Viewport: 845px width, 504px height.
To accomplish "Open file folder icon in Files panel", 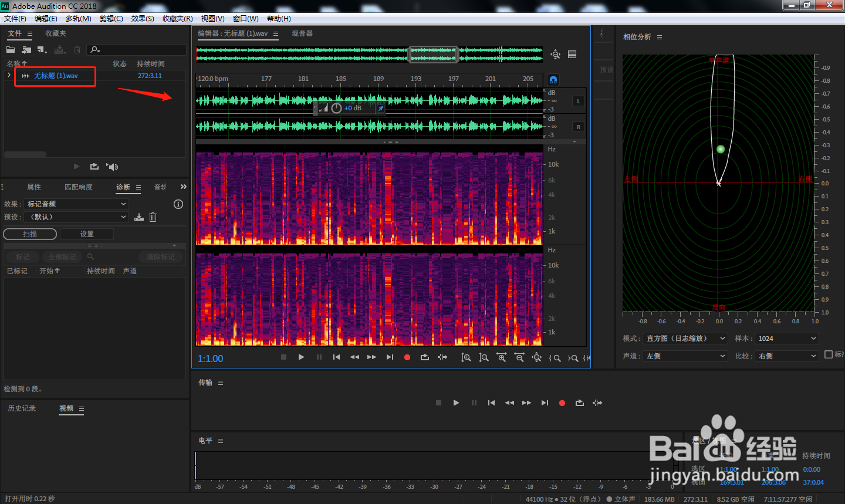I will coord(11,50).
